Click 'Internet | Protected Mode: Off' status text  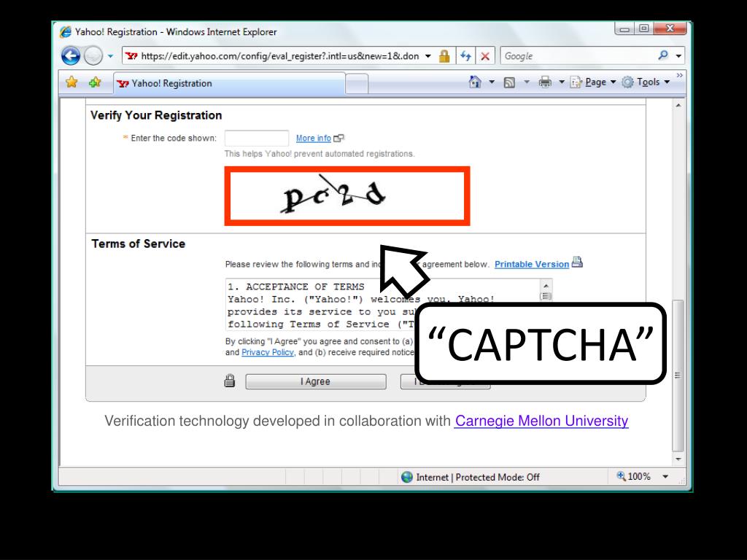point(478,477)
